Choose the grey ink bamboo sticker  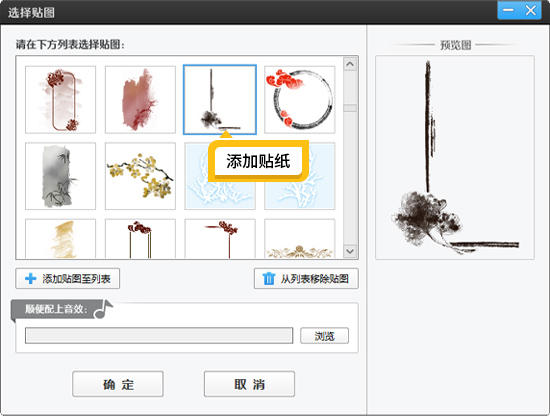60,176
